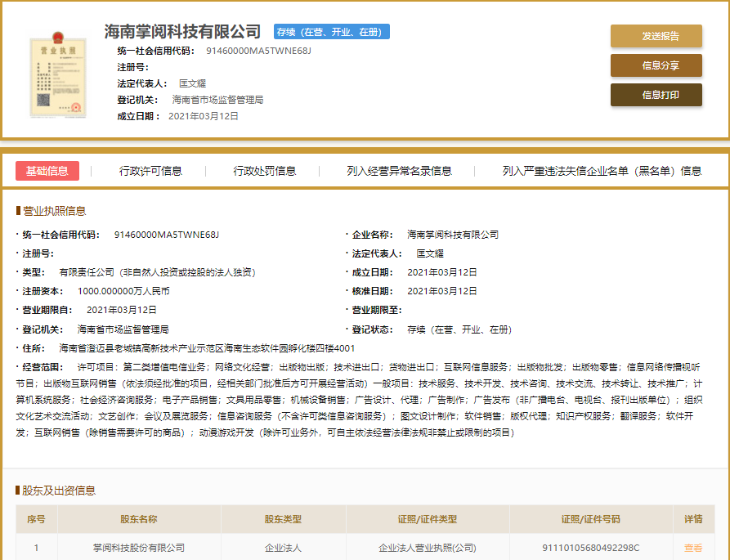Open the 列入严重违法失信企业名单(黑名单)信息 tab
Image resolution: width=730 pixels, height=560 pixels.
[602, 171]
